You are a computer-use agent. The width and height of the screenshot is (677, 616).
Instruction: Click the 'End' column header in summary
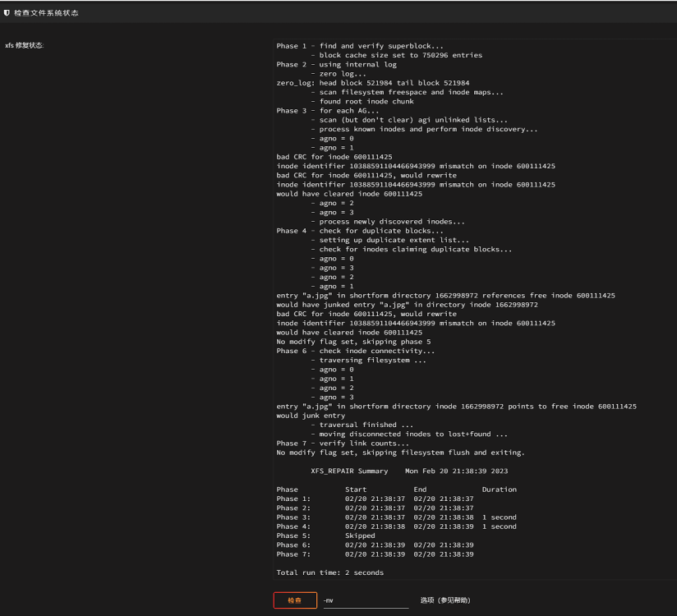420,490
